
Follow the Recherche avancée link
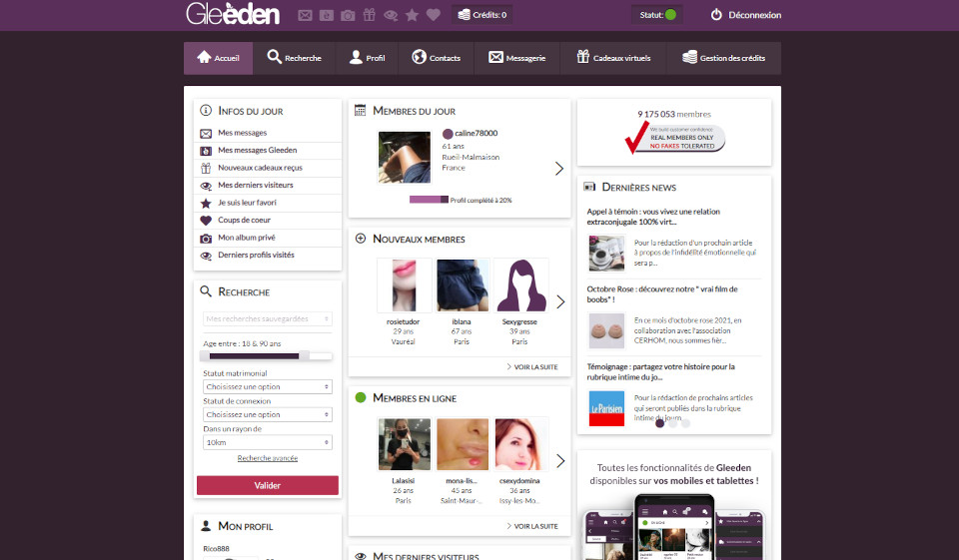coord(268,458)
